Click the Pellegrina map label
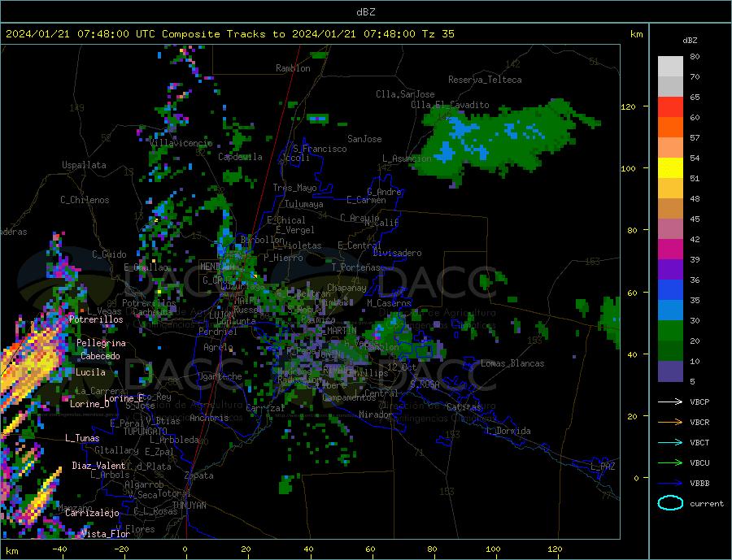732x560 pixels. pos(101,343)
